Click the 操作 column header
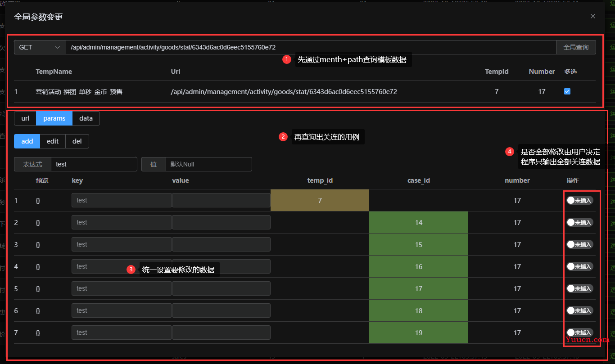 [x=573, y=180]
